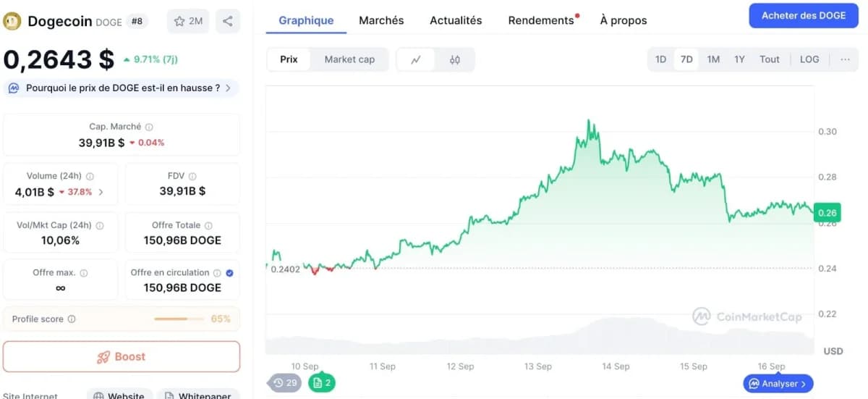
Task: Expand 'Pourquoi le prix de DOGE' prompt
Action: coord(122,88)
